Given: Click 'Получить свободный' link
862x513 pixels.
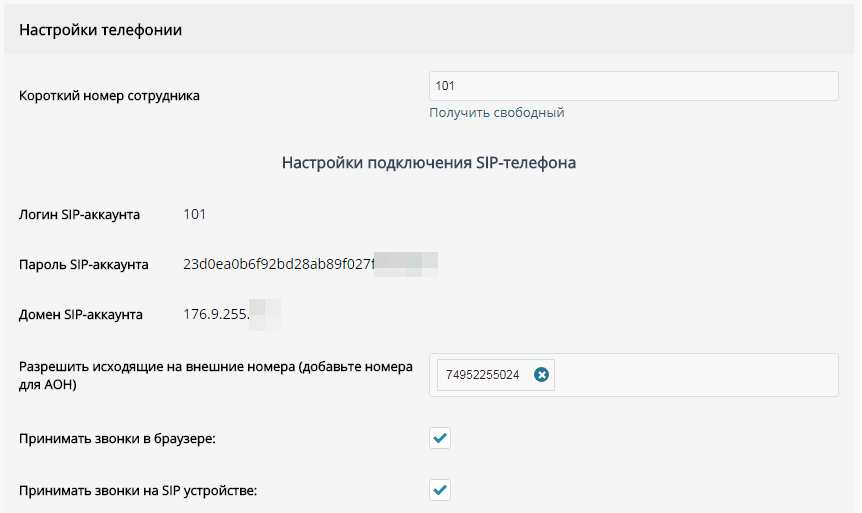Looking at the screenshot, I should (496, 113).
